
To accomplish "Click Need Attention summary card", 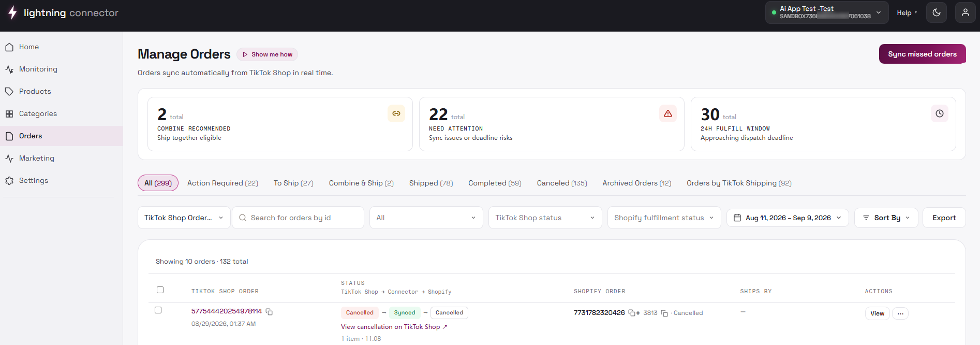I will [x=552, y=124].
